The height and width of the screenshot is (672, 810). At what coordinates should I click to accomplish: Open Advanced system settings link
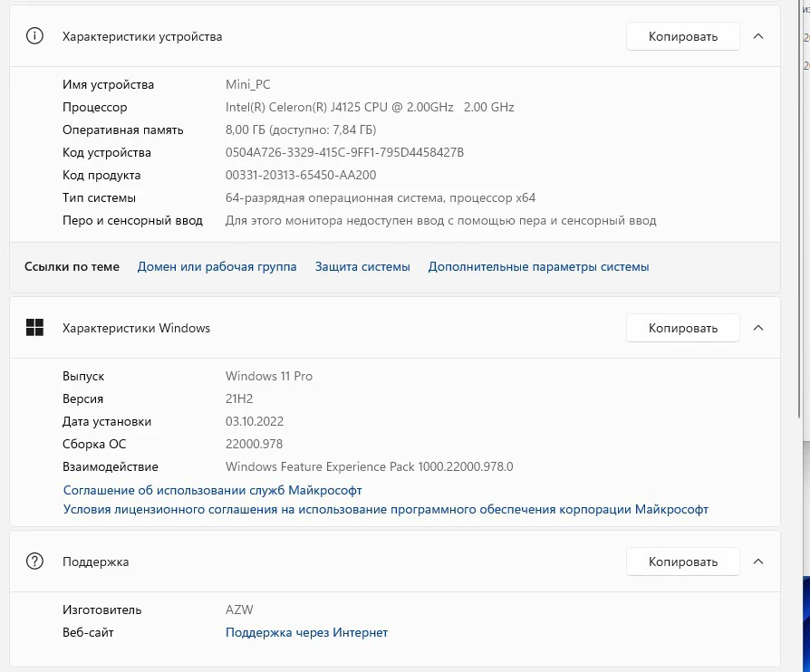(538, 266)
